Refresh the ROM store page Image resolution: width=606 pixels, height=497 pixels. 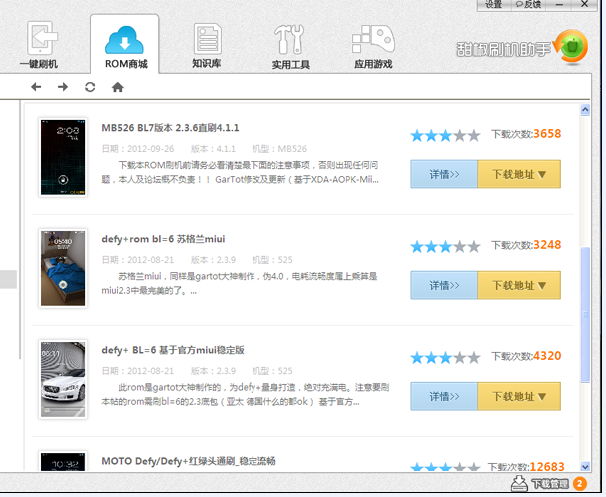tap(90, 87)
